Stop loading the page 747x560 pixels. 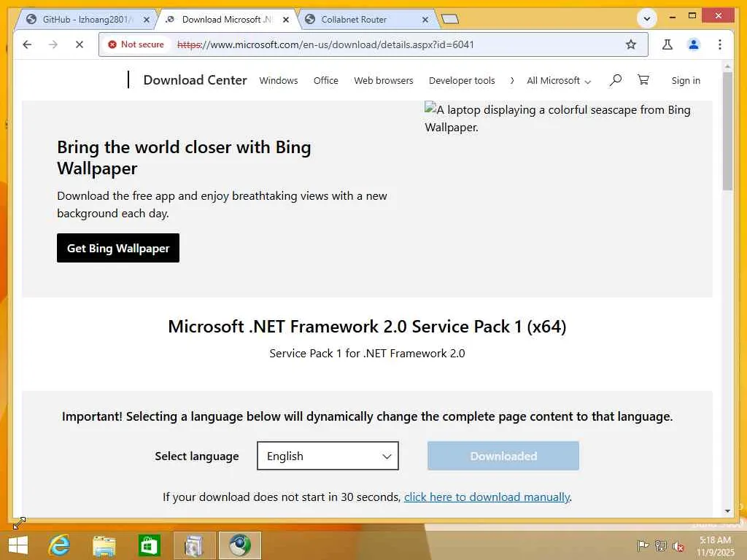[79, 44]
